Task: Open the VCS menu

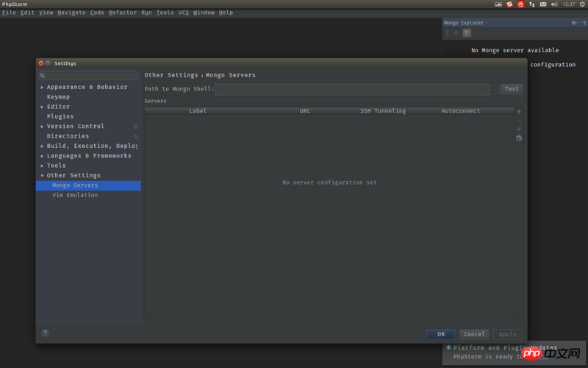Action: tap(183, 13)
